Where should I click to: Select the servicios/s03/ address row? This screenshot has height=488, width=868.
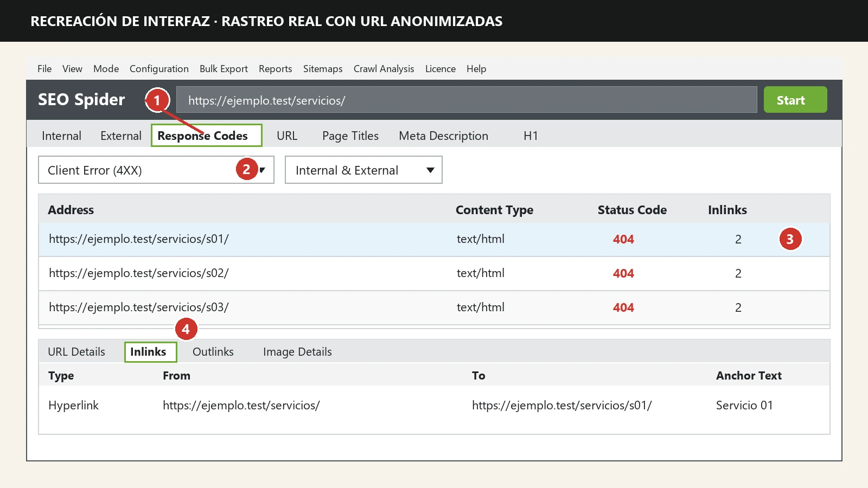coord(434,307)
